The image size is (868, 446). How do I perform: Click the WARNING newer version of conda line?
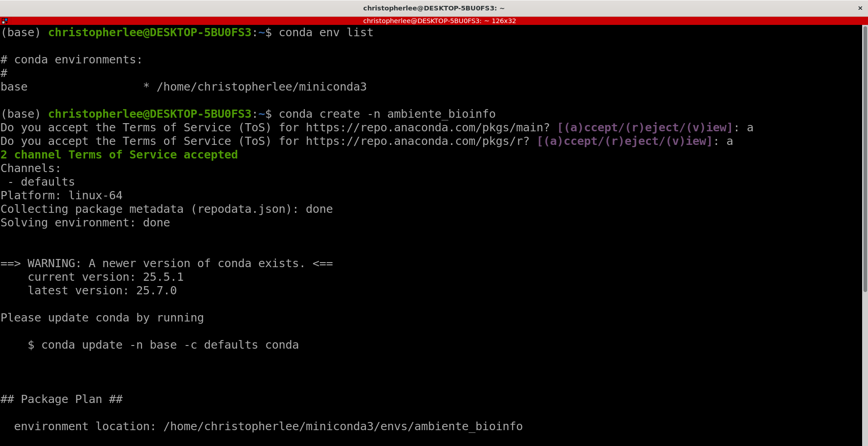tap(166, 264)
